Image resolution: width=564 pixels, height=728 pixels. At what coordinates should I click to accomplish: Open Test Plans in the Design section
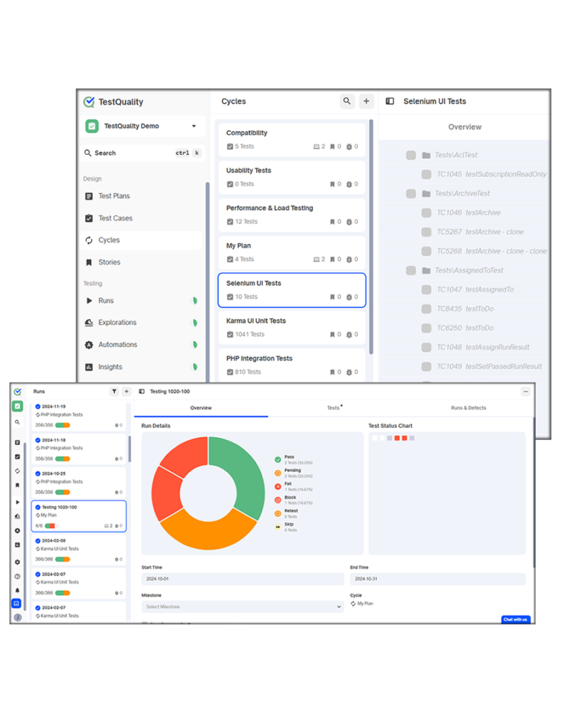(x=114, y=196)
